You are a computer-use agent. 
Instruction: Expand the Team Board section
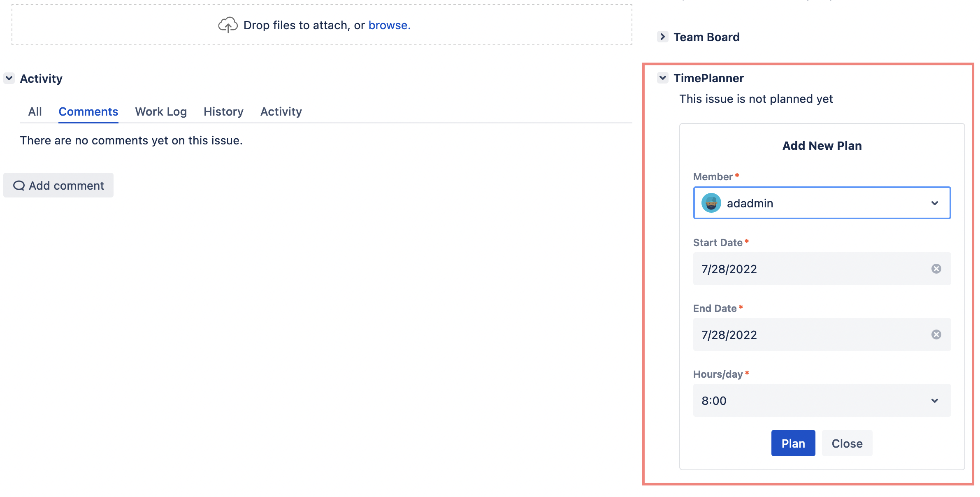tap(662, 37)
